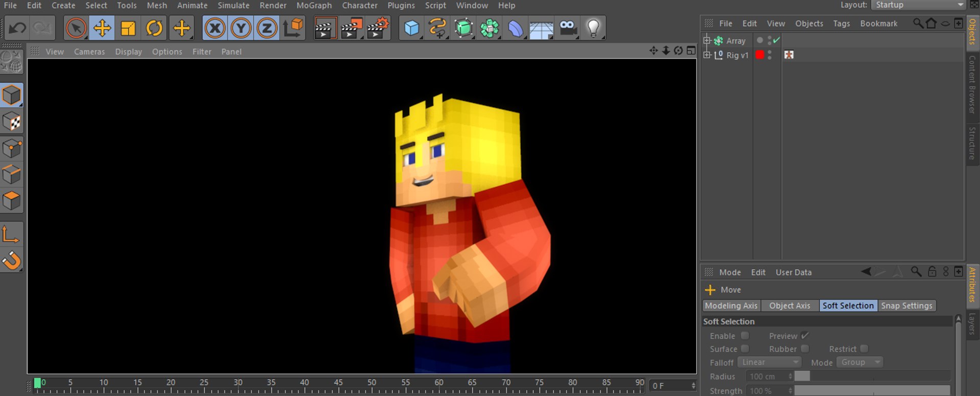
Task: Toggle Restrict checkbox
Action: click(864, 349)
